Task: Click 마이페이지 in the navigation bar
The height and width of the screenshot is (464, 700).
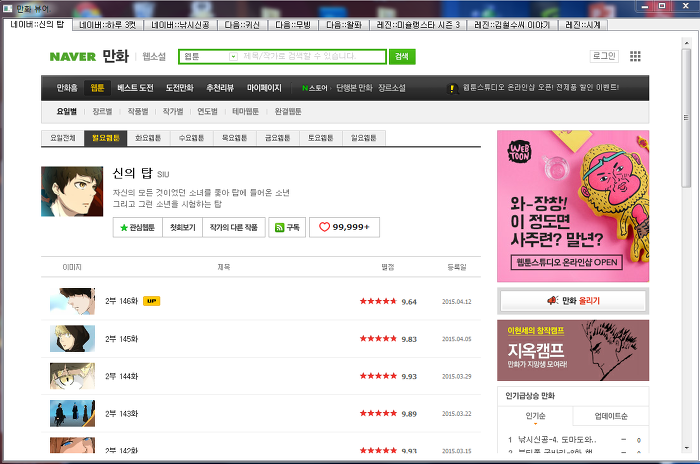Action: (x=264, y=88)
